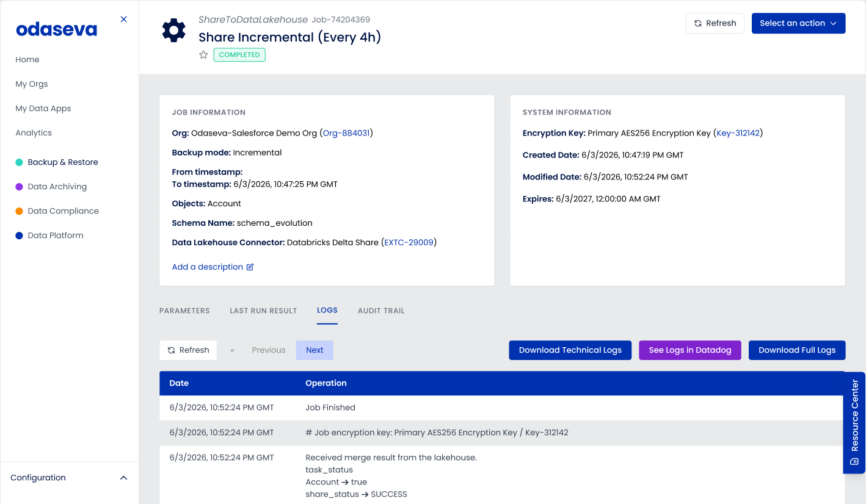This screenshot has height=504, width=866.
Task: Click the teal Backup & Restore dot
Action: 19,162
